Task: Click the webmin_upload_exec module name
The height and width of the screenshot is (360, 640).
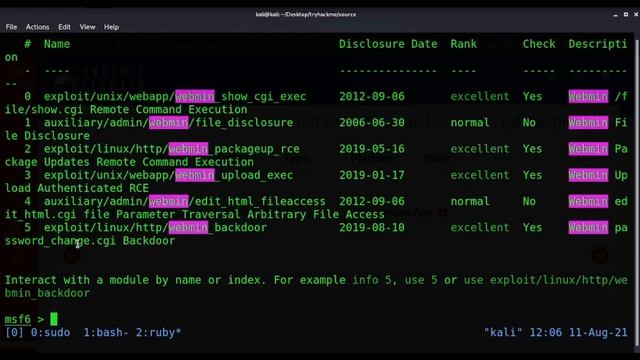Action: pyautogui.click(x=234, y=175)
